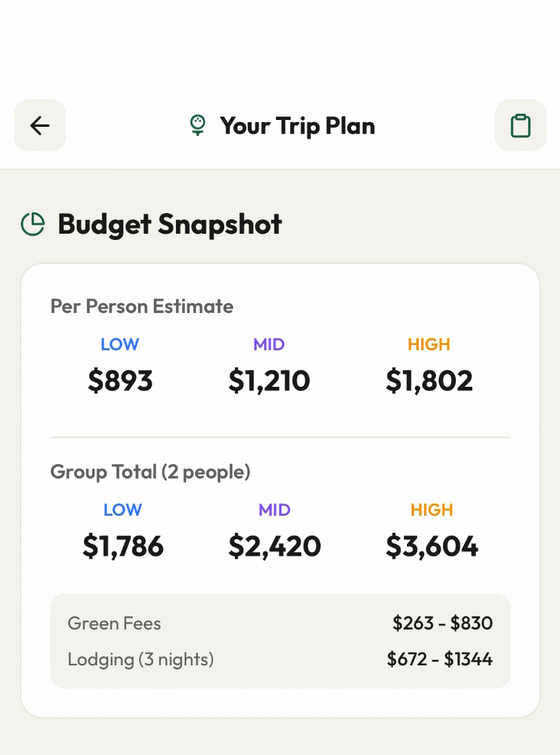560x755 pixels.
Task: Tap the Budget Snapshot pie chart icon
Action: pyautogui.click(x=32, y=224)
